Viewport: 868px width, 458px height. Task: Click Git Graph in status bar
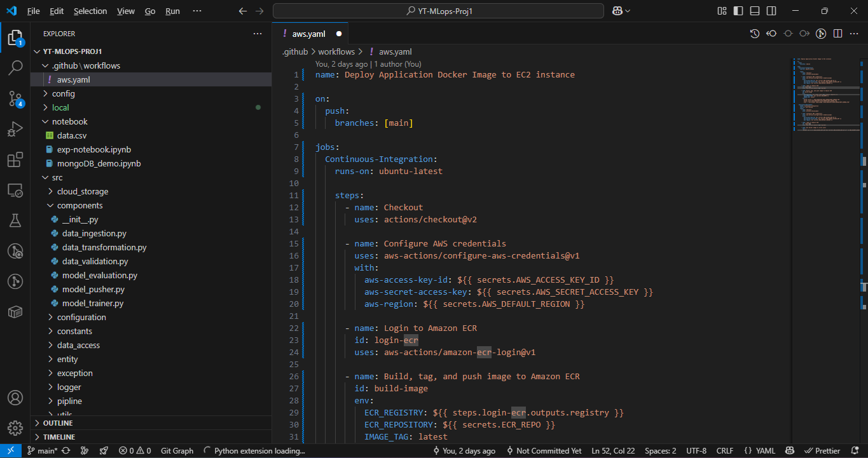(177, 451)
